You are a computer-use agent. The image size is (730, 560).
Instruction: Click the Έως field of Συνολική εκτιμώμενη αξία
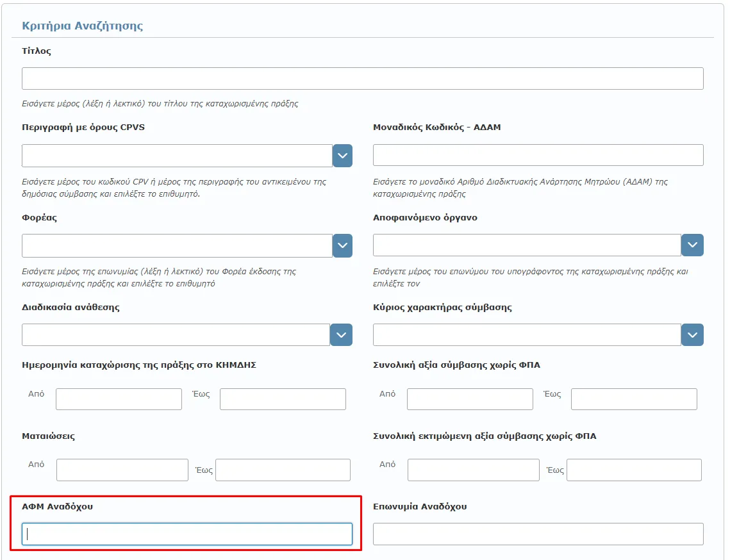click(634, 470)
